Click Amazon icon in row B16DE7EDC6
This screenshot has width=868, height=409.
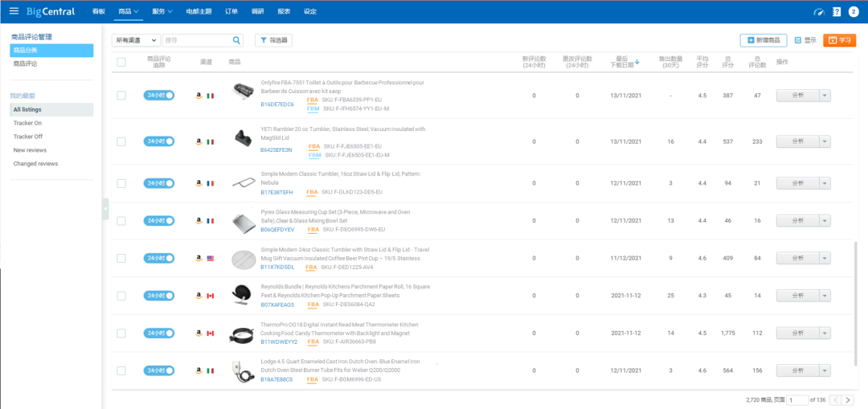click(199, 96)
